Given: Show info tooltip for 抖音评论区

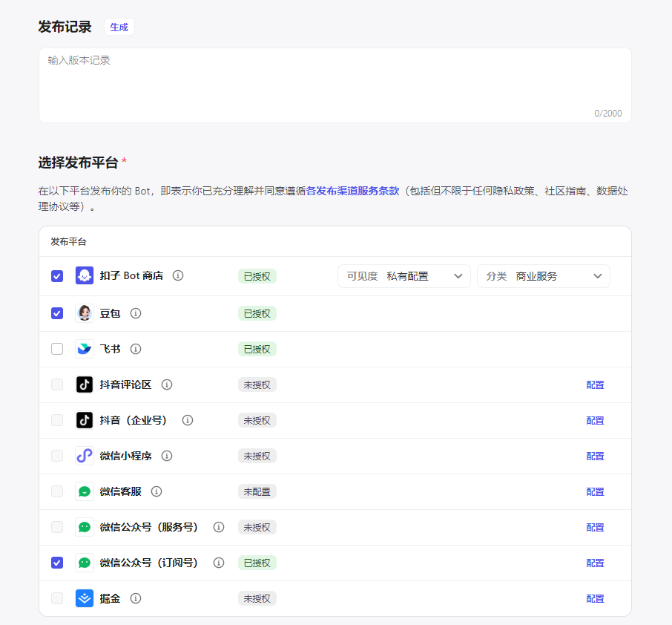Looking at the screenshot, I should (167, 385).
